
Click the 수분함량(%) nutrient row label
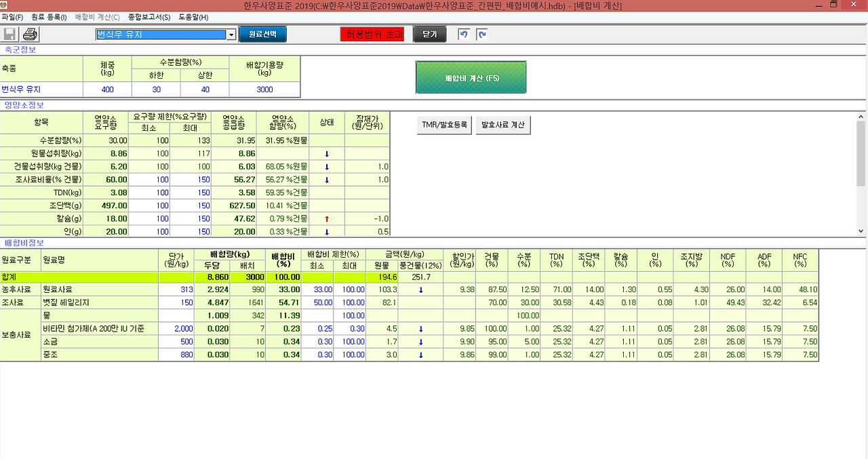(41, 140)
